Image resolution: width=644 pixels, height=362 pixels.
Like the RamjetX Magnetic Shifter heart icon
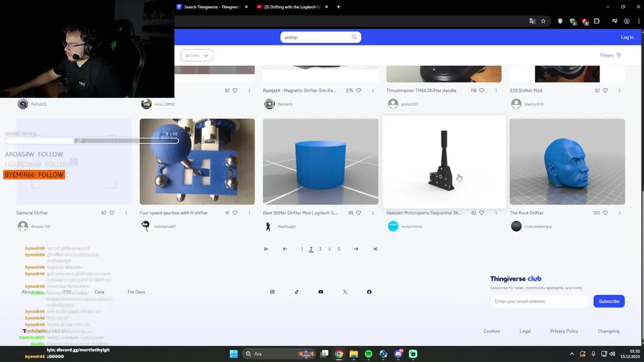358,90
